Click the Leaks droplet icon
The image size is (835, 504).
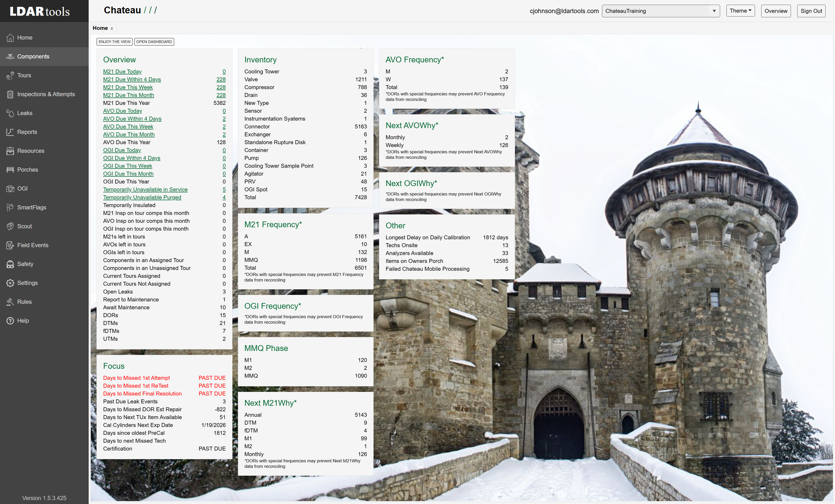pyautogui.click(x=10, y=113)
